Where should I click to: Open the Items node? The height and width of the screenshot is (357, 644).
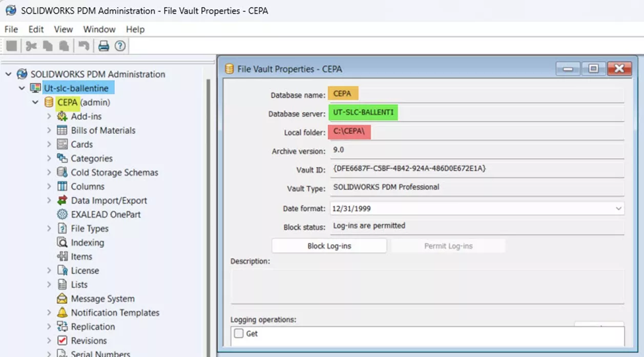pyautogui.click(x=81, y=256)
